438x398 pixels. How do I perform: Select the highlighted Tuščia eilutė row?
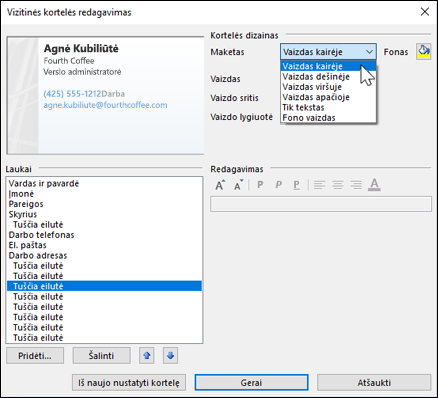click(x=104, y=286)
